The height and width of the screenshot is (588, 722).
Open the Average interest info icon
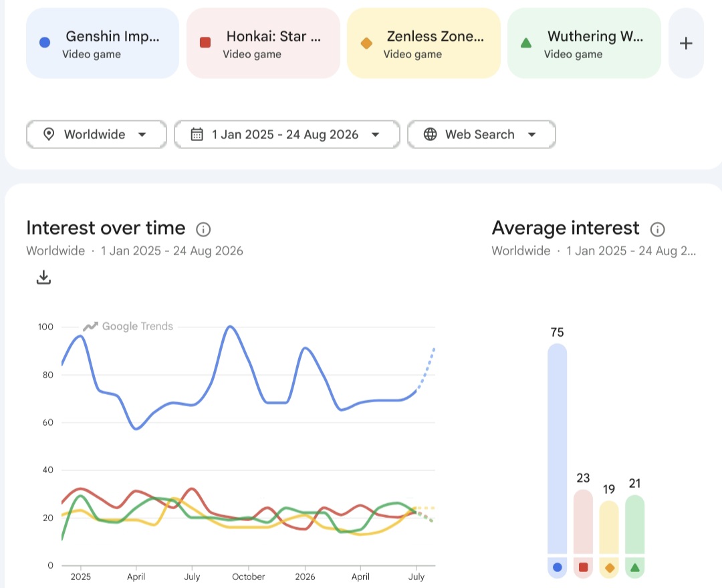658,229
